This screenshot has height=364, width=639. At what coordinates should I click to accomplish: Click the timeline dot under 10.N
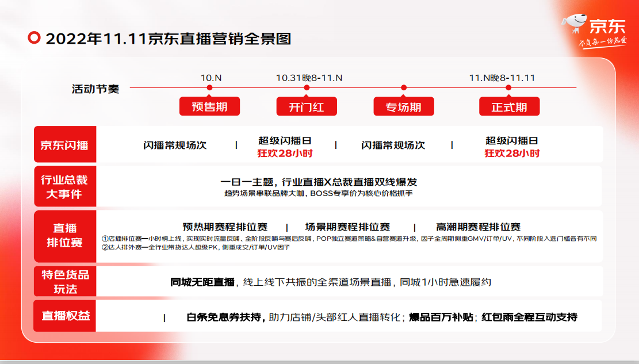[x=209, y=88]
